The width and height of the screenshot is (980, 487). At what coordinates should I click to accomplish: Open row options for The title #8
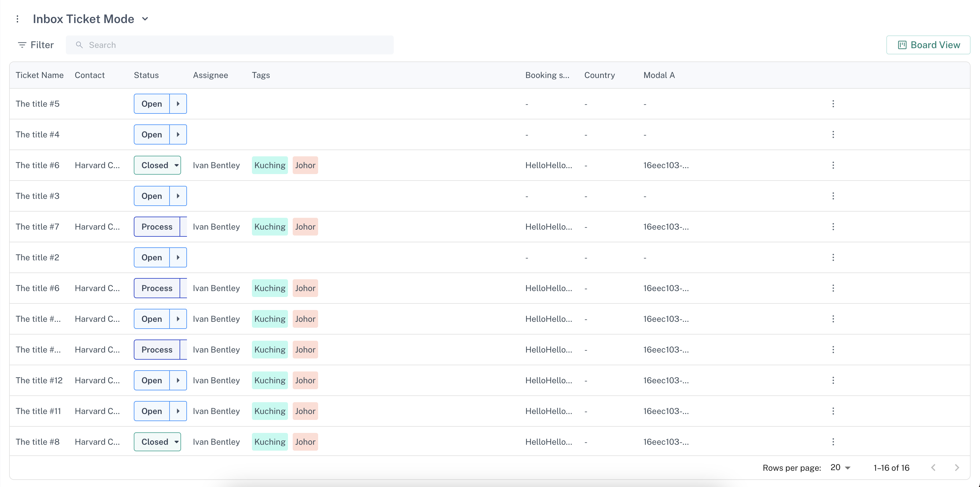pos(833,442)
